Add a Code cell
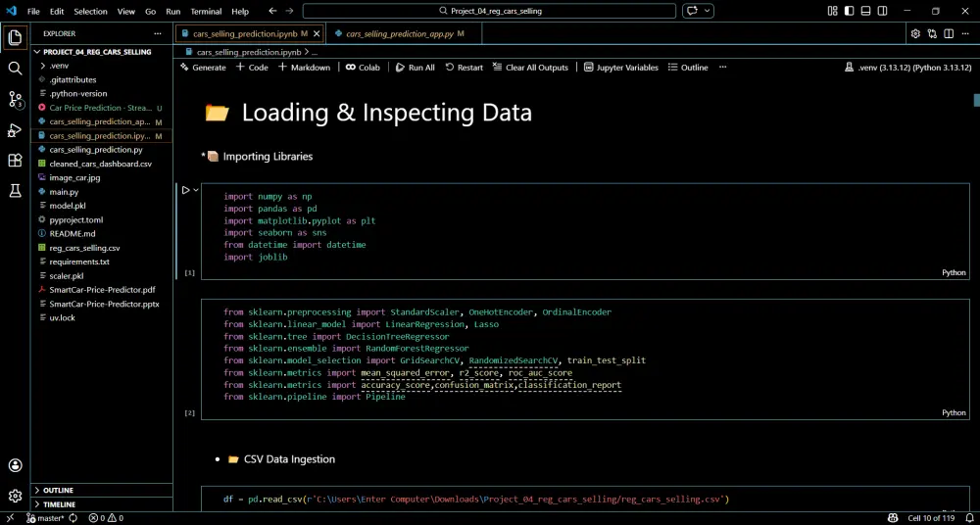The height and width of the screenshot is (525, 980). [x=252, y=67]
